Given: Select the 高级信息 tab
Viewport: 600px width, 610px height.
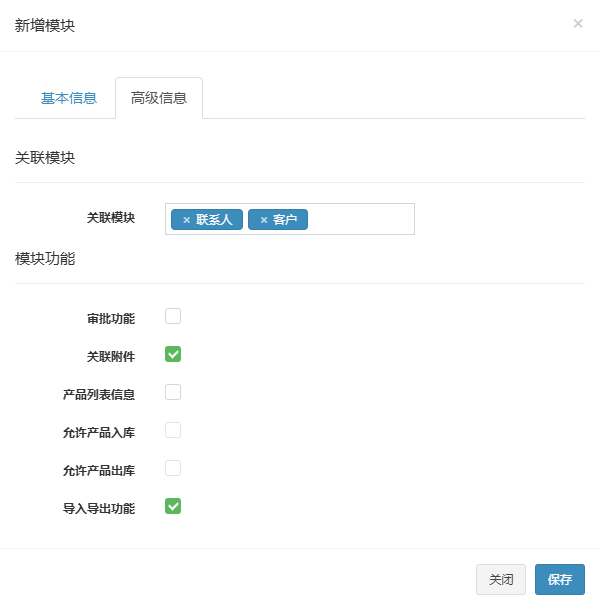Looking at the screenshot, I should (x=159, y=98).
